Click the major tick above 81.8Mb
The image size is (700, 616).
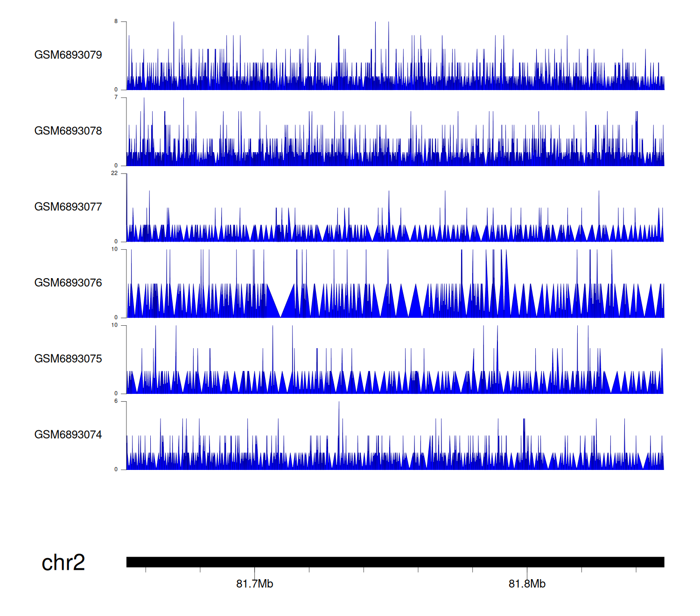tap(527, 572)
